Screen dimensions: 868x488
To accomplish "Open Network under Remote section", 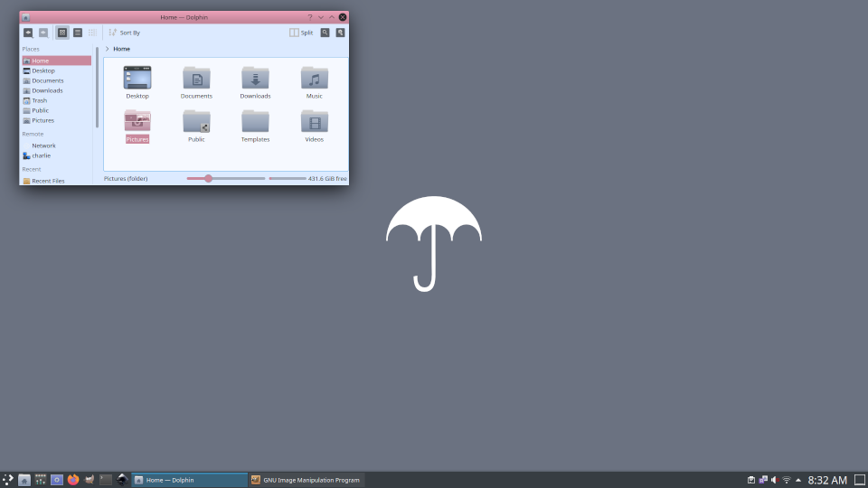I will pyautogui.click(x=56, y=145).
